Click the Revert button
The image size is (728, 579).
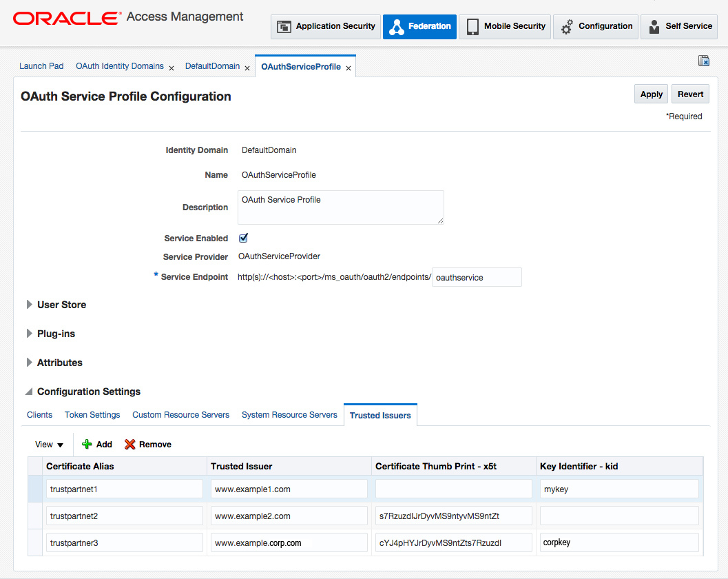(x=690, y=94)
